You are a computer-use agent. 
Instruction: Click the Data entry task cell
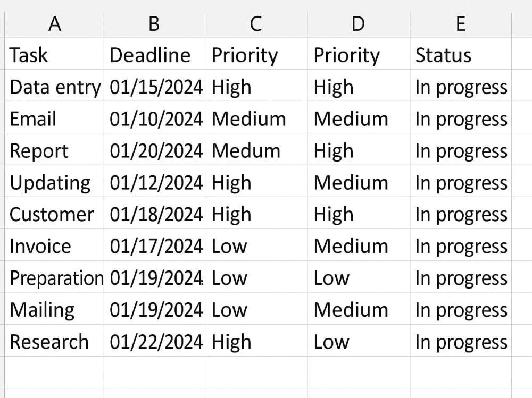pos(54,86)
